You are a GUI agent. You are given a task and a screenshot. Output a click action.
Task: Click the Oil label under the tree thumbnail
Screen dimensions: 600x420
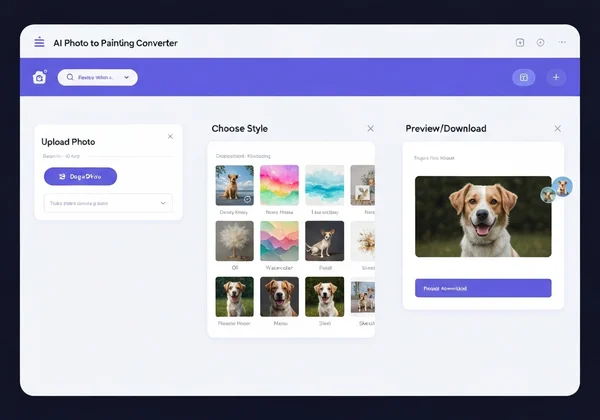pos(235,268)
